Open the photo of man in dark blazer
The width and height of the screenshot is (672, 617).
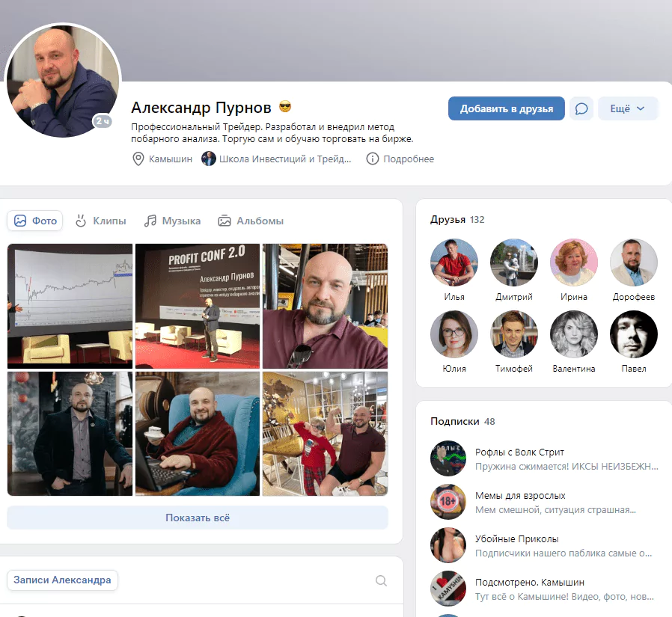pos(70,434)
